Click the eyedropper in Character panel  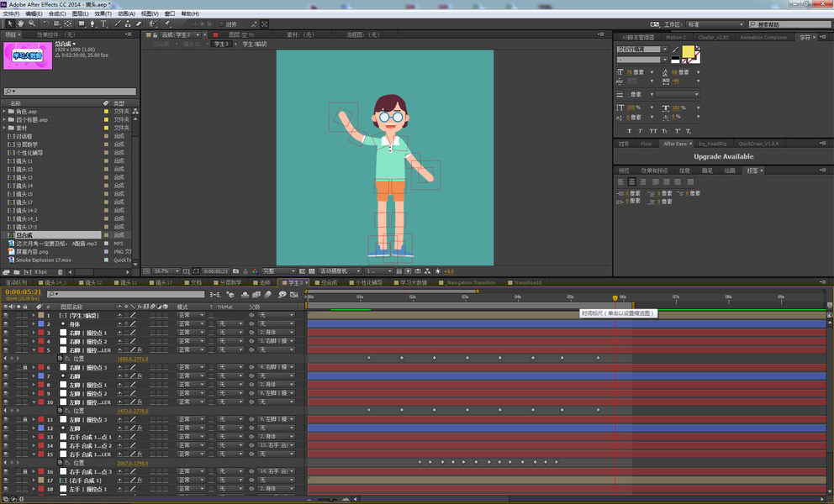coord(676,50)
